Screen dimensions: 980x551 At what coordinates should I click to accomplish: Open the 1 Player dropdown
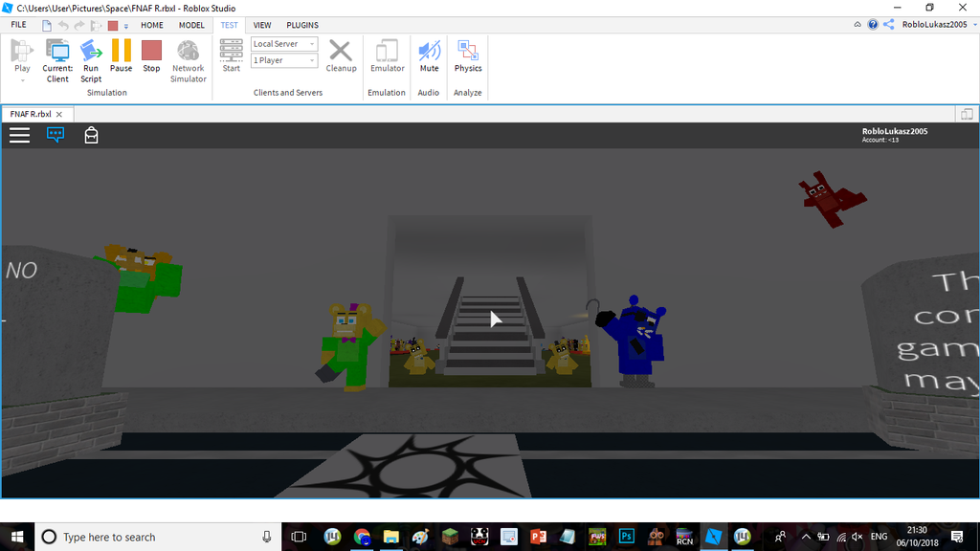[x=284, y=60]
